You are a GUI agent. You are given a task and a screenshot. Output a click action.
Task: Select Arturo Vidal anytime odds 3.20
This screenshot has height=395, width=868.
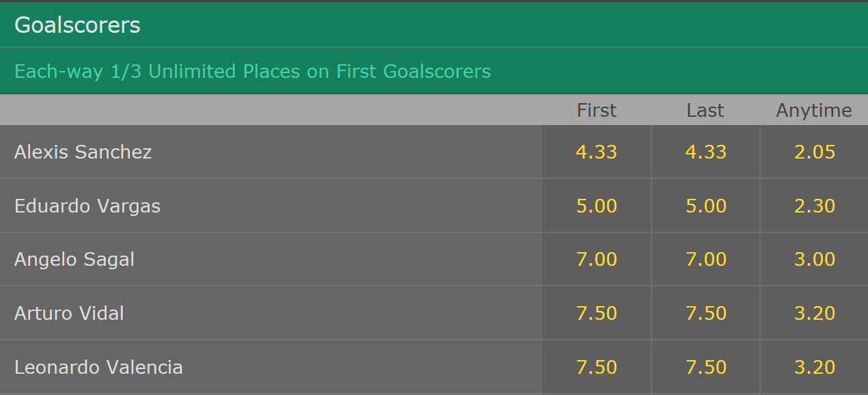(814, 313)
